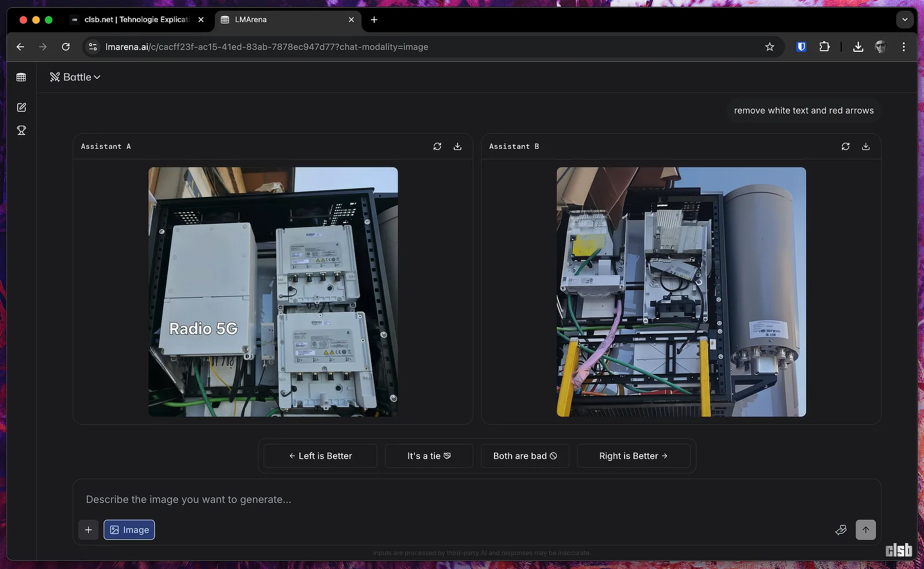
Task: Open a new browser tab
Action: [x=374, y=20]
